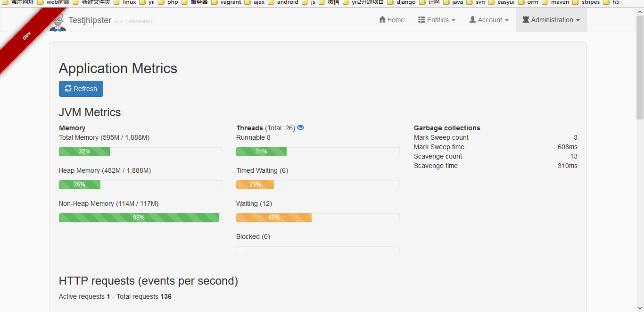The width and height of the screenshot is (644, 312).
Task: Click the 'Mark Sweep count' row label
Action: pos(441,137)
